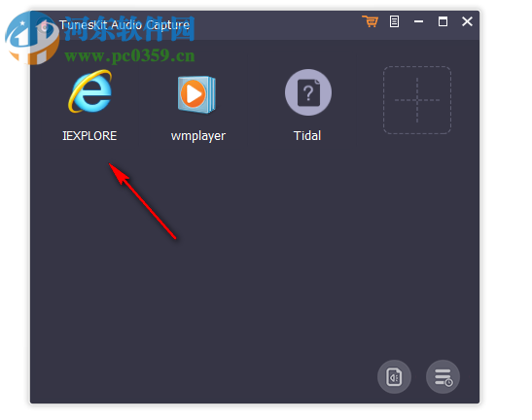Maximize the TunesKit Audio Capture window

point(443,21)
